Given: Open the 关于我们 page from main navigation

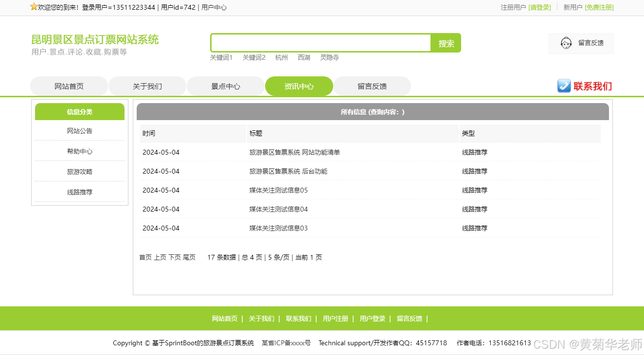Looking at the screenshot, I should (x=147, y=86).
